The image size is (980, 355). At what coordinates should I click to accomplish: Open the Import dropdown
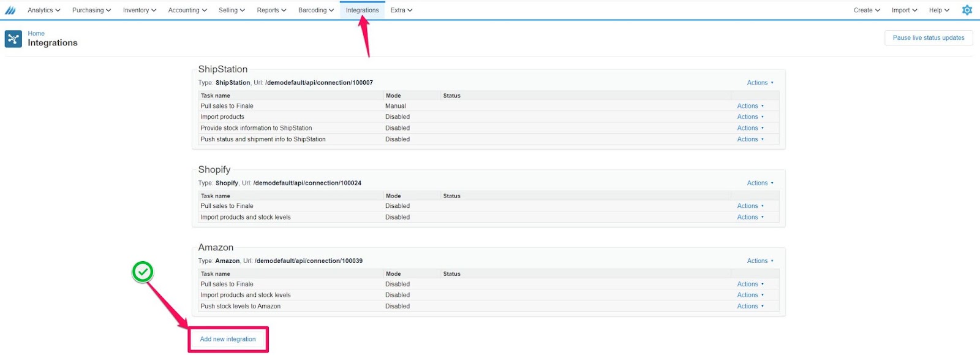[x=904, y=10]
